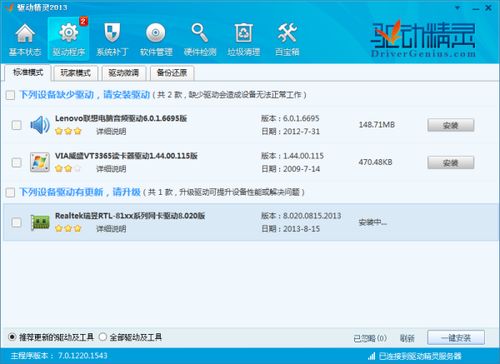The height and width of the screenshot is (364, 500).
Task: Click the 470.48KB size value
Action: (375, 162)
